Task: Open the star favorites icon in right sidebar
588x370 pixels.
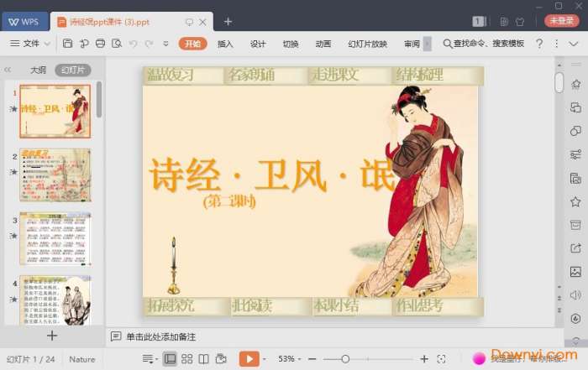Action: pyautogui.click(x=575, y=202)
